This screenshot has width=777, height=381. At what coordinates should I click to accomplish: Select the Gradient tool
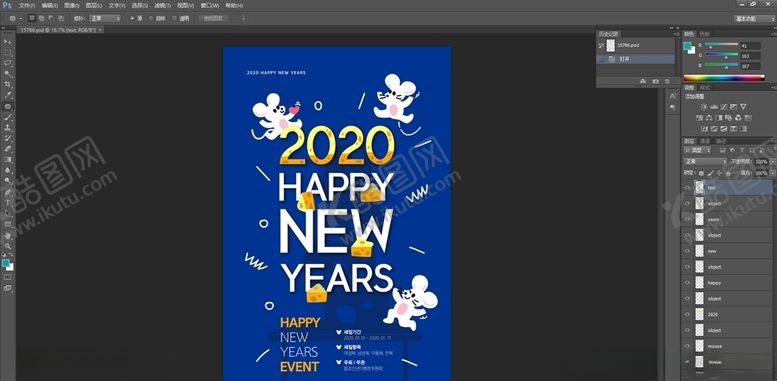[8, 160]
